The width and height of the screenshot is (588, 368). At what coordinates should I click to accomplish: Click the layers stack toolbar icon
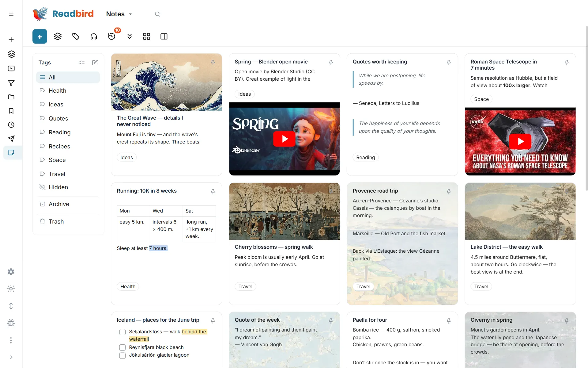coord(58,36)
